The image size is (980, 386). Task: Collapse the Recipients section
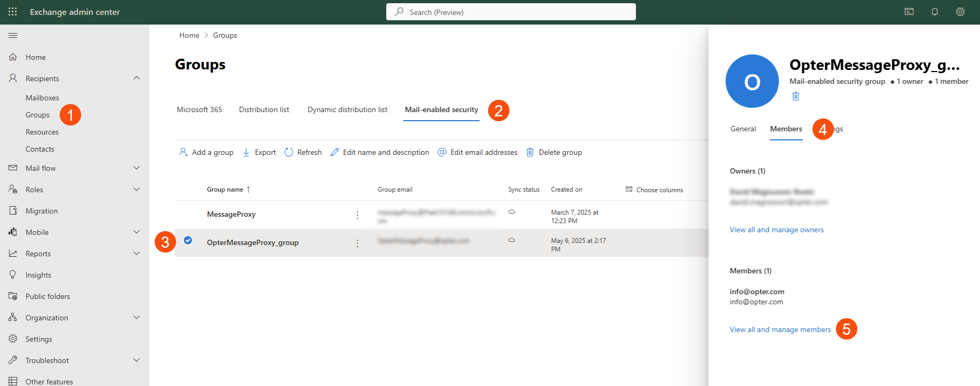coord(137,78)
